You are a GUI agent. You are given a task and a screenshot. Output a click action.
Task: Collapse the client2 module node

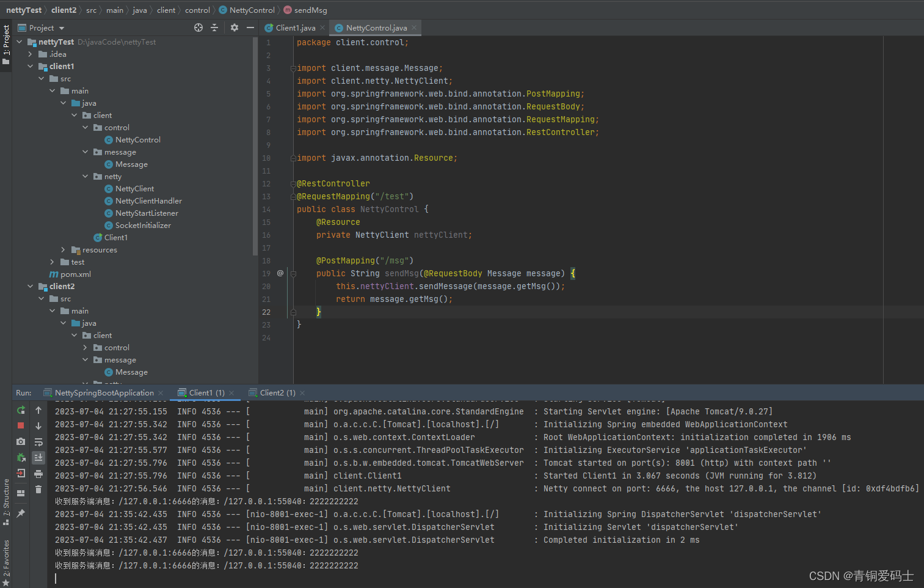[31, 287]
